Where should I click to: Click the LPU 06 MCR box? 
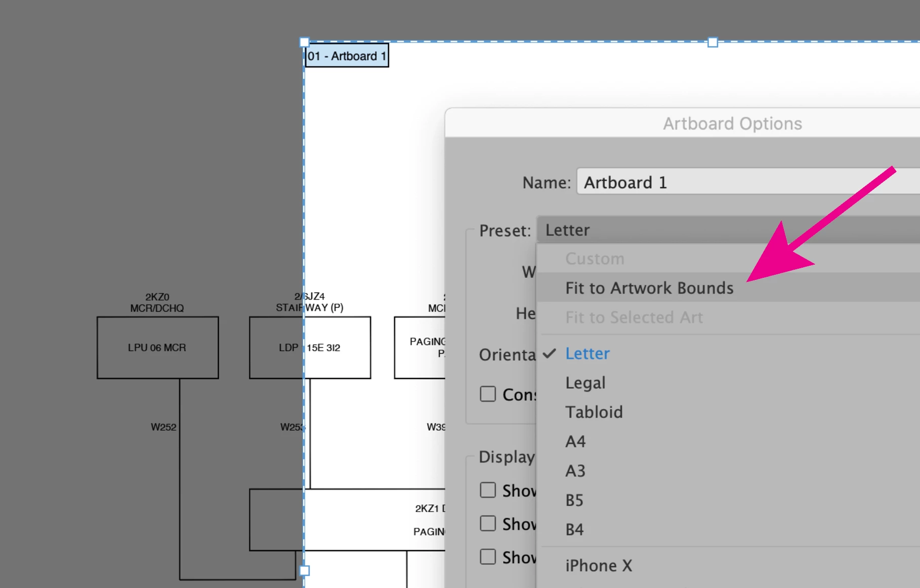(x=158, y=348)
